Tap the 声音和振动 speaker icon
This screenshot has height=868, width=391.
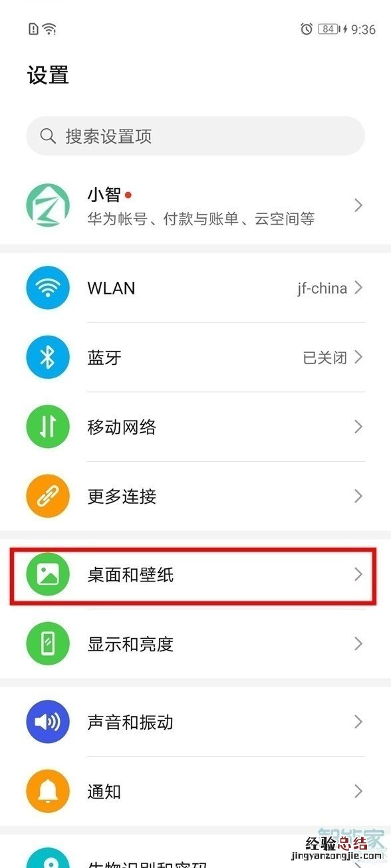coord(47,722)
